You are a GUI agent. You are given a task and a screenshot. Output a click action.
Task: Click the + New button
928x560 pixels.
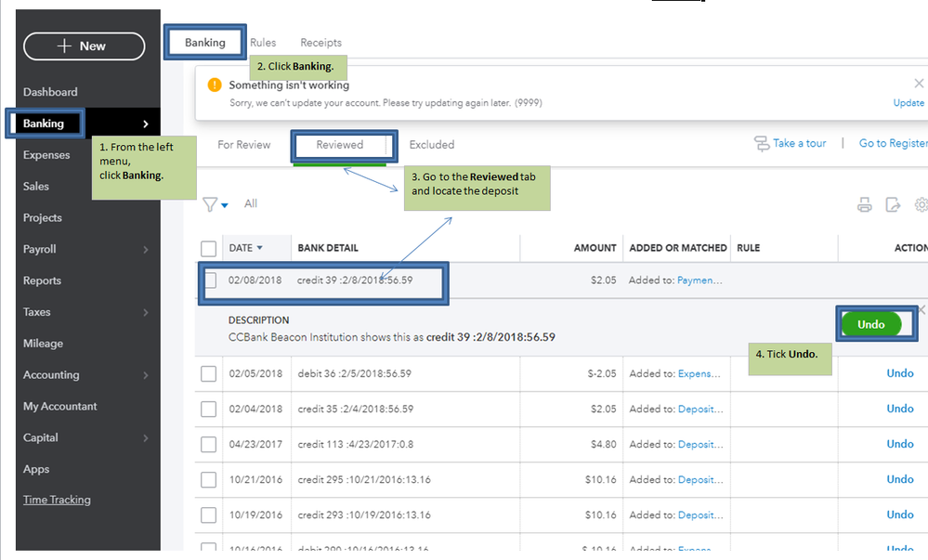pyautogui.click(x=84, y=46)
